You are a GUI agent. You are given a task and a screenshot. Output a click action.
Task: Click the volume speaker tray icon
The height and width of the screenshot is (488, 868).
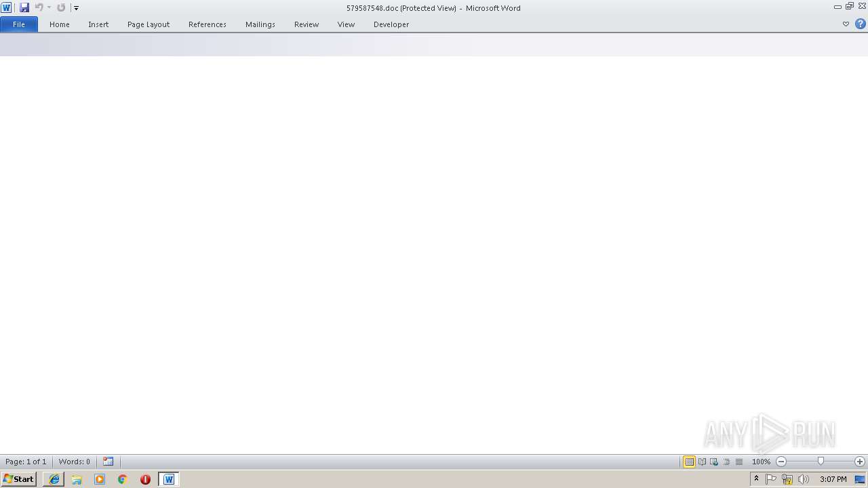804,479
